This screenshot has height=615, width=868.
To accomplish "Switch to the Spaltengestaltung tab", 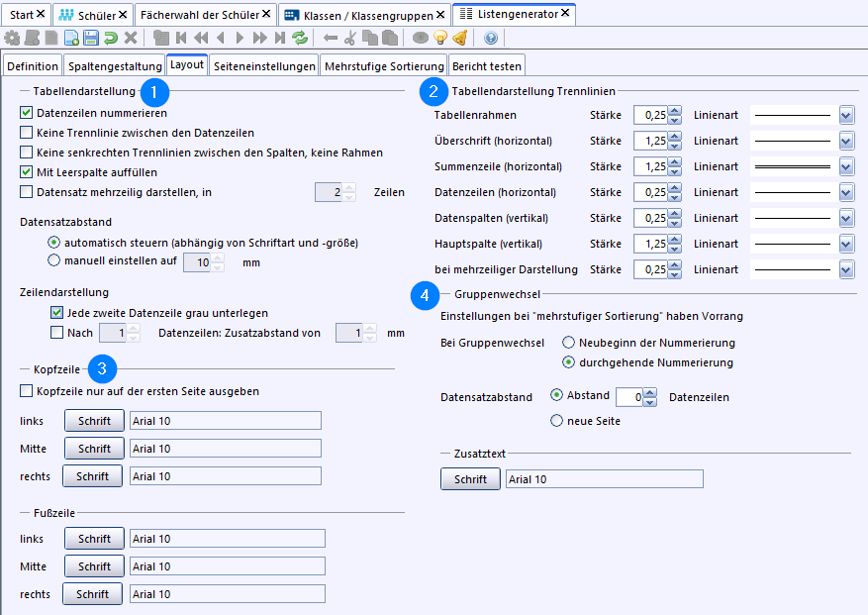I will (x=115, y=66).
